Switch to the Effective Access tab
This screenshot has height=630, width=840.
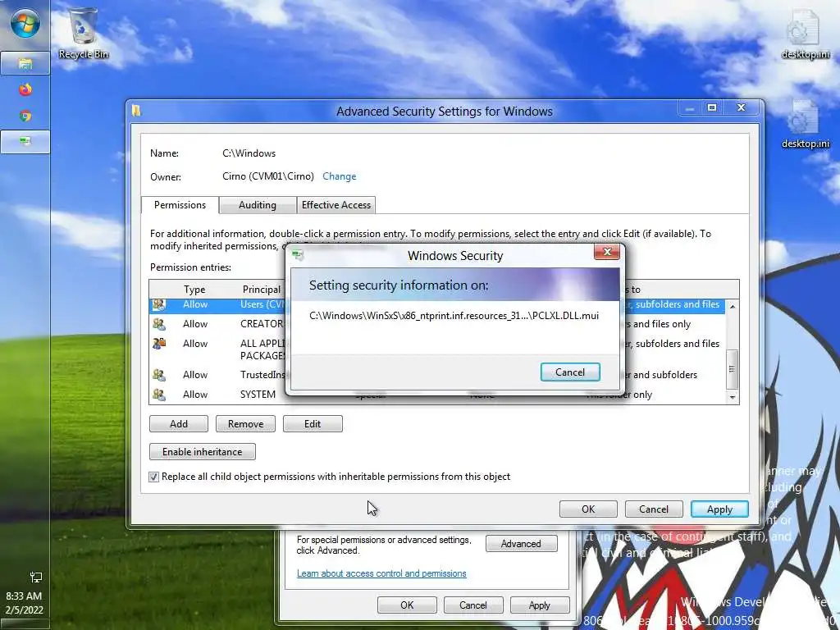click(x=336, y=204)
